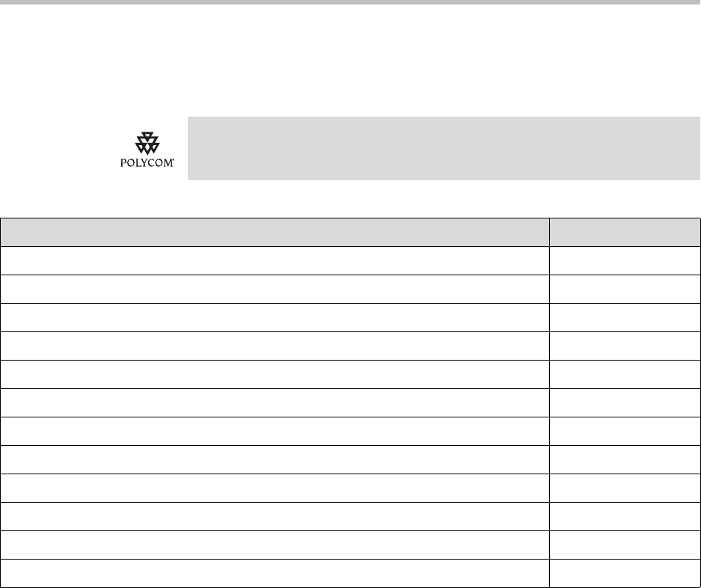Screen dimensions: 701x588
Task: Click the last table row's narrow right cell
Action: [625, 573]
